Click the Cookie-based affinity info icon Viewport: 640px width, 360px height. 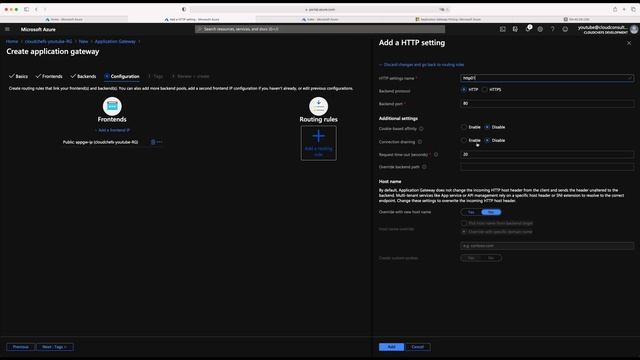point(421,129)
